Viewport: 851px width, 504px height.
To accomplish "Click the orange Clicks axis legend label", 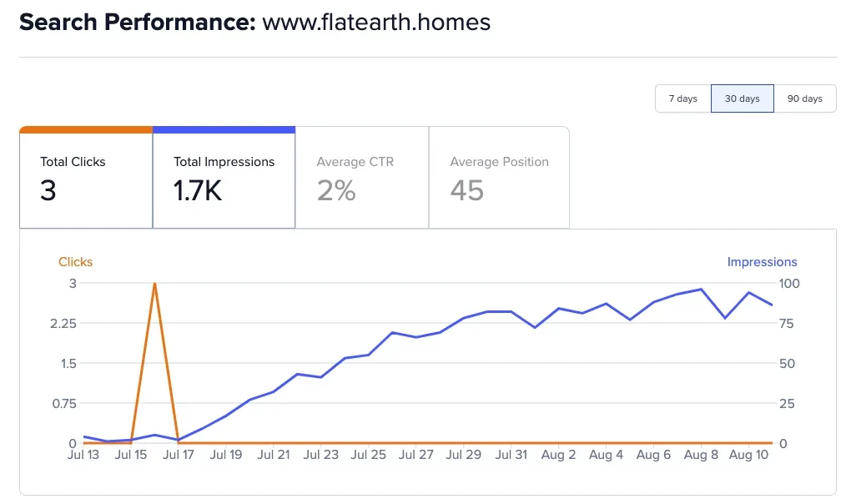I will point(75,262).
